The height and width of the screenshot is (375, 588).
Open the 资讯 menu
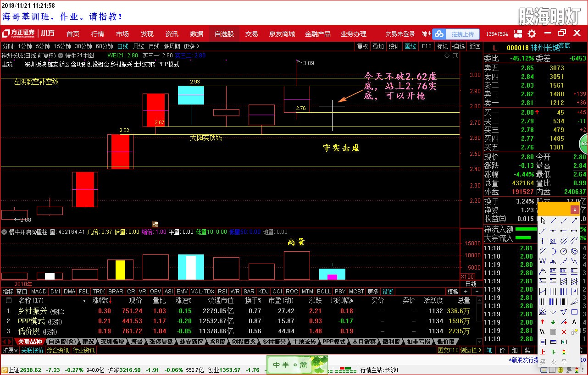pyautogui.click(x=172, y=34)
